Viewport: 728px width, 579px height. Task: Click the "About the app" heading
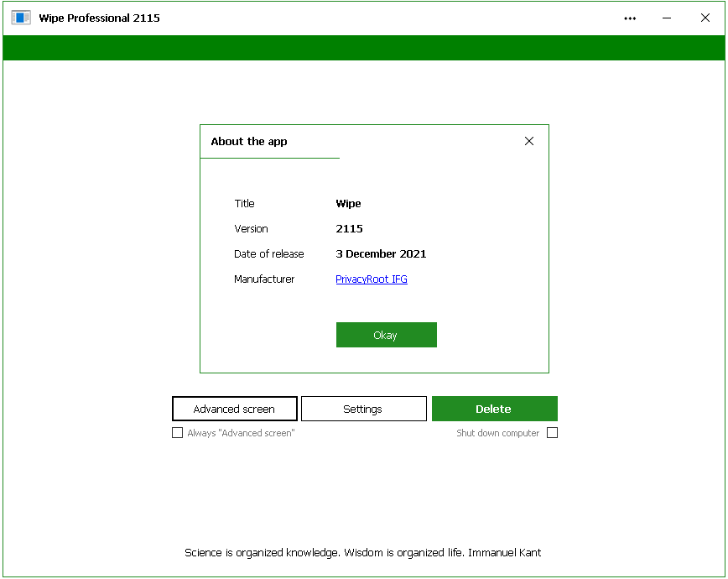[x=249, y=141]
